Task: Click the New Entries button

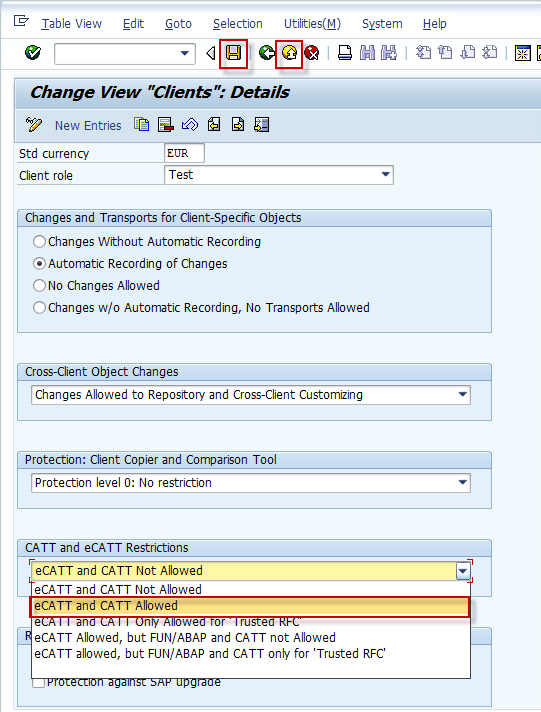Action: pos(88,125)
